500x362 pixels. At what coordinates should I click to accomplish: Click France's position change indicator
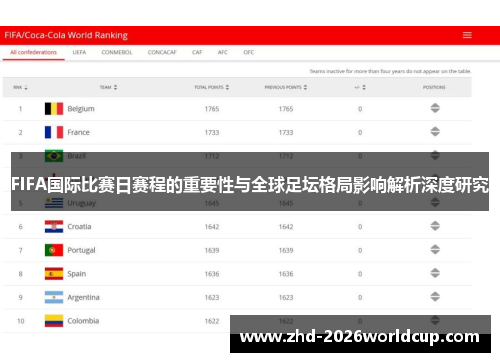[435, 132]
